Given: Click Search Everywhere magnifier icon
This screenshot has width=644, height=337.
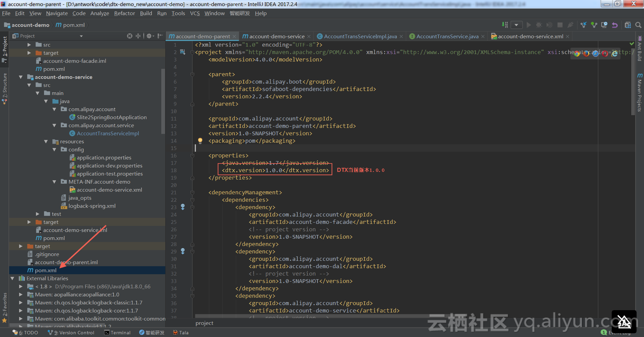Looking at the screenshot, I should tap(638, 25).
